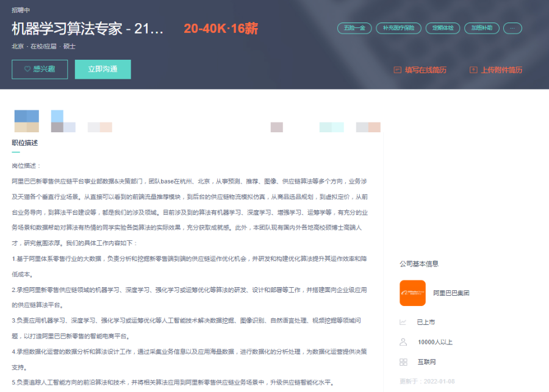This screenshot has width=549, height=392.
Task: Click 公司基本信息 heading
Action: coord(419,264)
